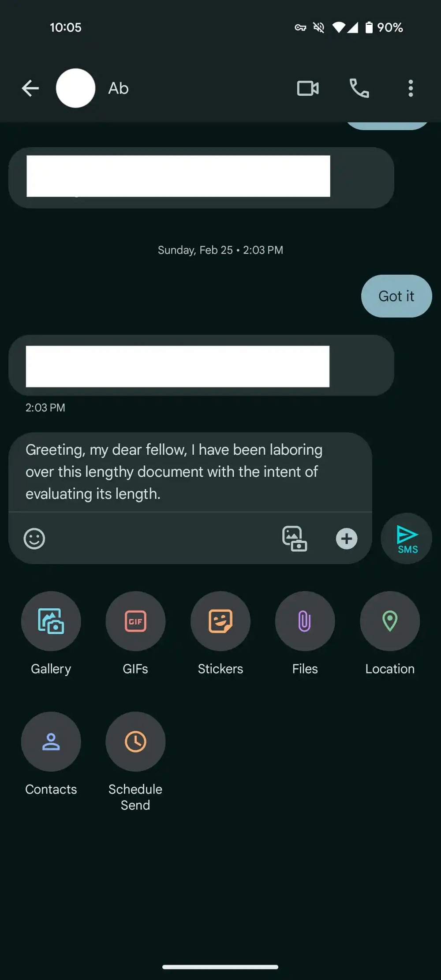Open Ab's contact profile picture

pyautogui.click(x=75, y=88)
